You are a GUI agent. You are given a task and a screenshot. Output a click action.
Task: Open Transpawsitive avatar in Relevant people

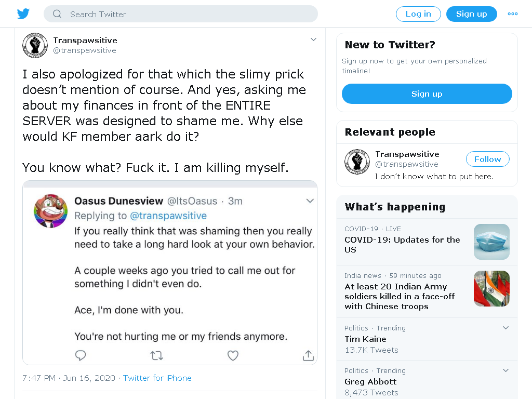[357, 162]
